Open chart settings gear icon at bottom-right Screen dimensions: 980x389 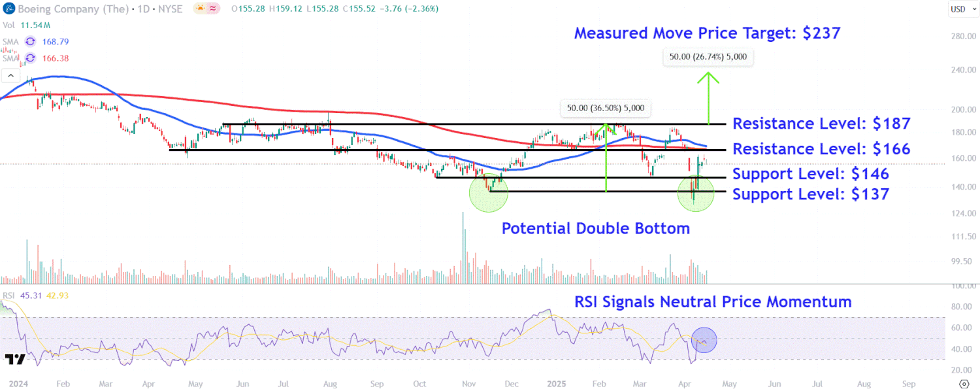pyautogui.click(x=964, y=383)
